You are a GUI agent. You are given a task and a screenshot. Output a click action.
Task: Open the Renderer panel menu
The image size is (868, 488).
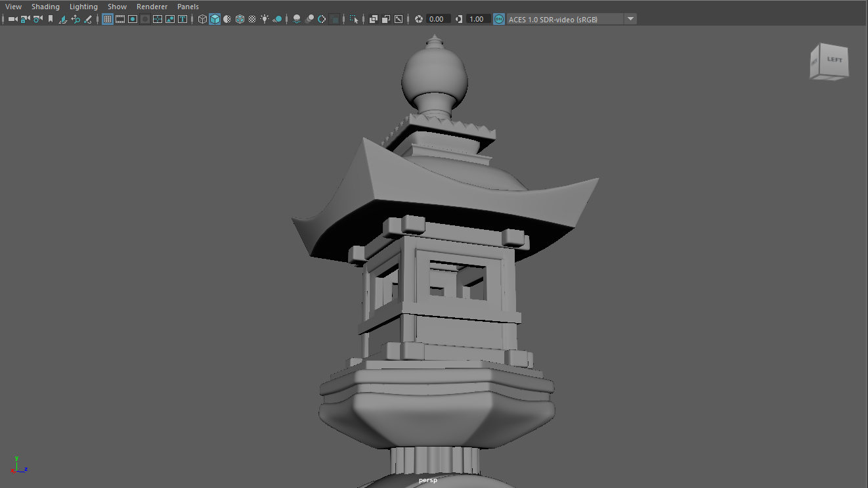click(152, 7)
